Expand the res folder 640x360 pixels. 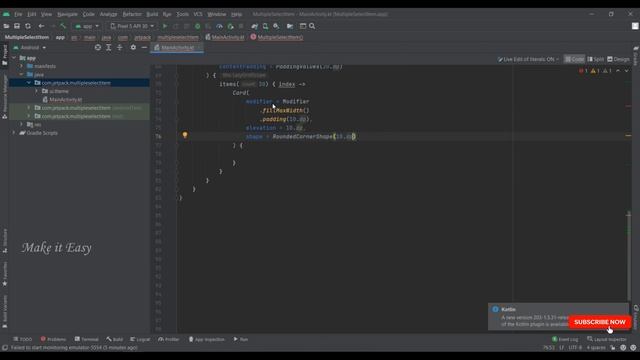[21, 124]
